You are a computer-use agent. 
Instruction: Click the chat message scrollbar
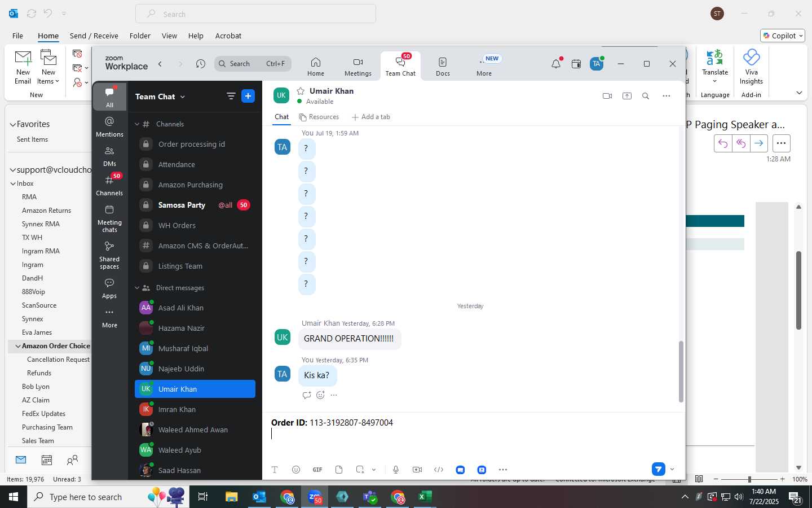click(x=681, y=371)
